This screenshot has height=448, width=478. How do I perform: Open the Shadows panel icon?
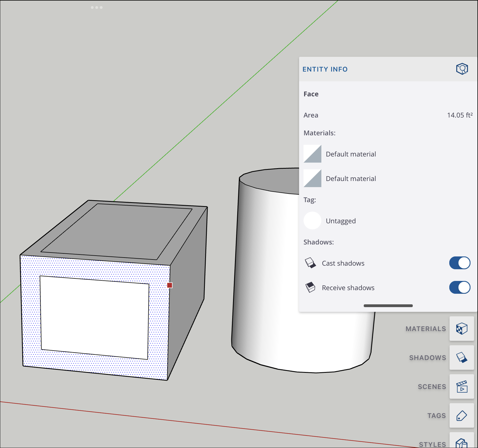[462, 358]
